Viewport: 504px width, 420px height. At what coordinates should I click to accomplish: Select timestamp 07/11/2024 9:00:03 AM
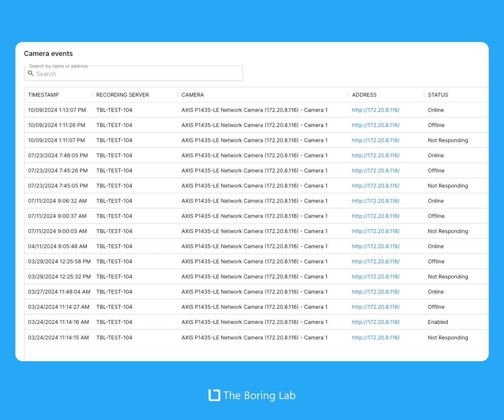(x=58, y=231)
